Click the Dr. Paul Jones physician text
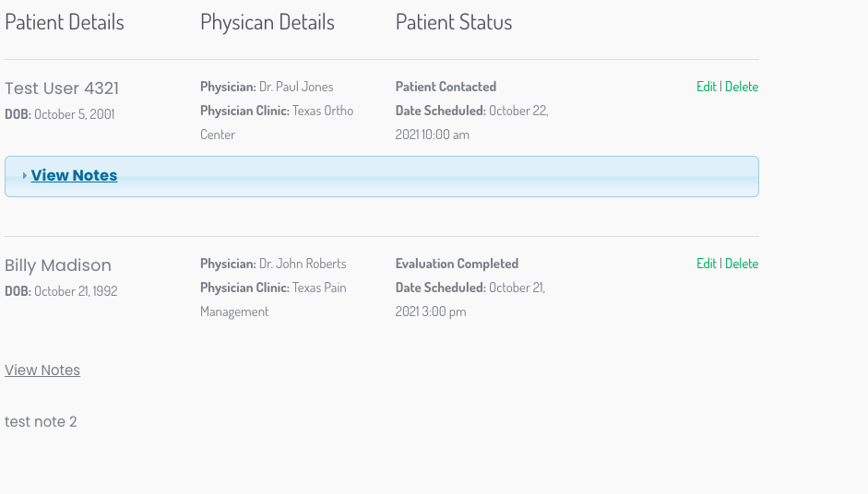The height and width of the screenshot is (494, 868). 296,87
